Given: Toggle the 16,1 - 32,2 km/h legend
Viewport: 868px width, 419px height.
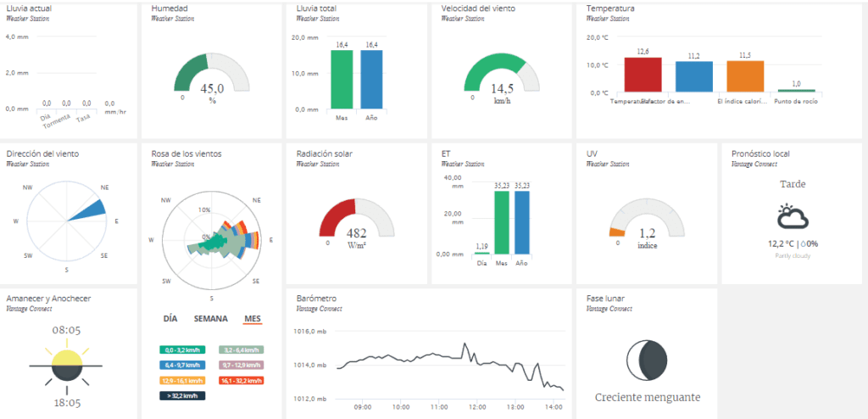Looking at the screenshot, I should click(x=241, y=381).
